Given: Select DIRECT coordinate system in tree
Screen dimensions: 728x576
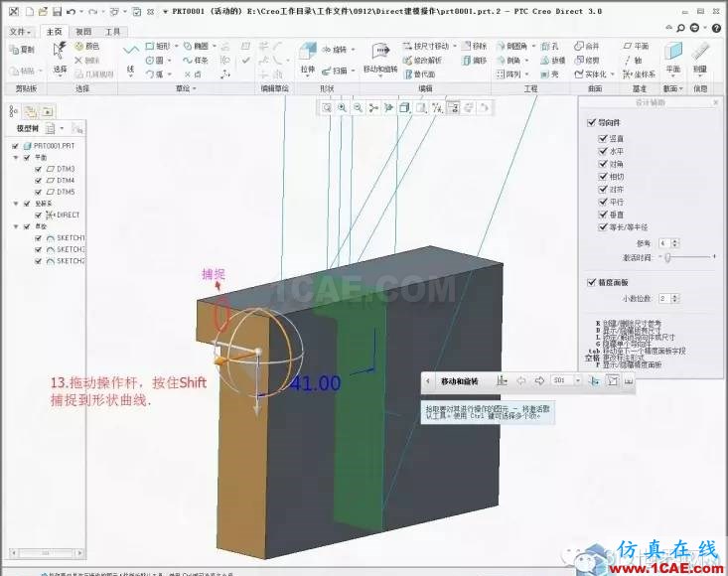Looking at the screenshot, I should (63, 215).
